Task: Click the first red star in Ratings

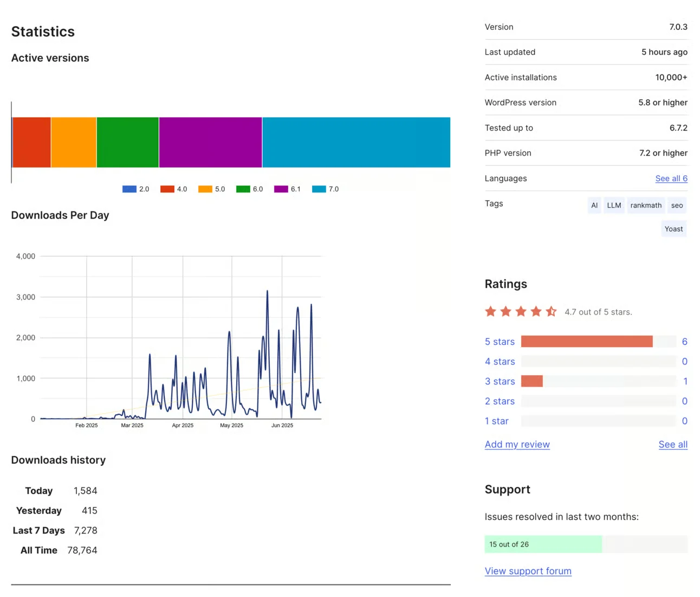Action: (x=490, y=311)
